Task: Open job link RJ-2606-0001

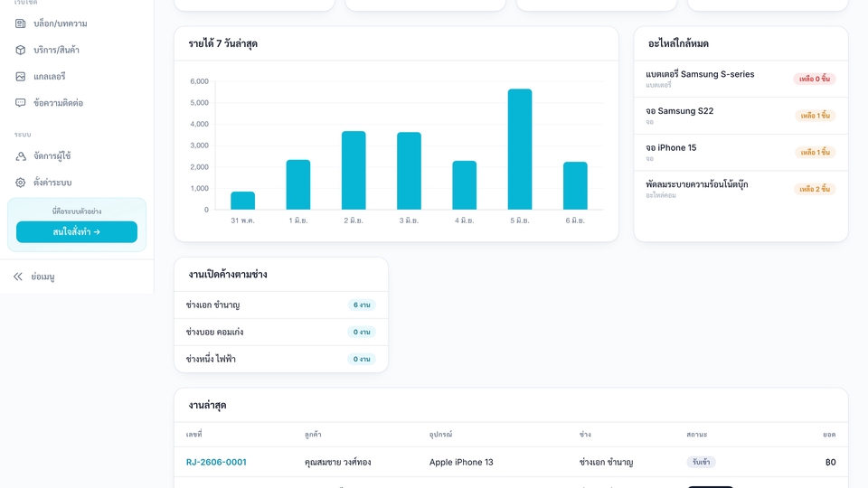Action: 216,462
